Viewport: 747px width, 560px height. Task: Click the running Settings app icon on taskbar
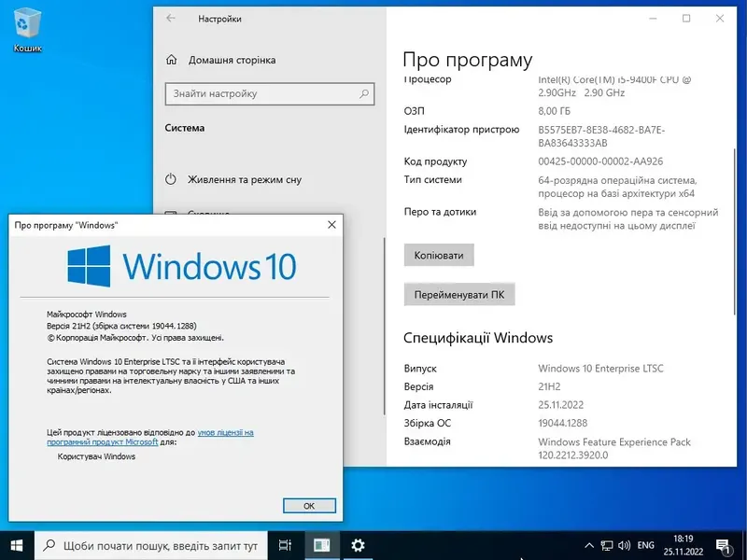(319, 545)
